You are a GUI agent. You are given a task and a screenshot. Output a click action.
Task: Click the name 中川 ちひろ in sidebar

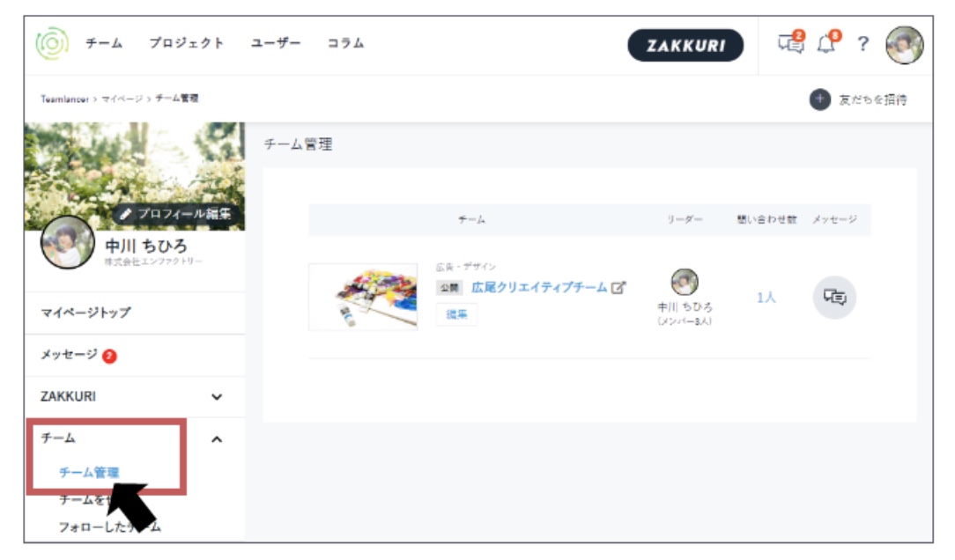click(x=146, y=246)
